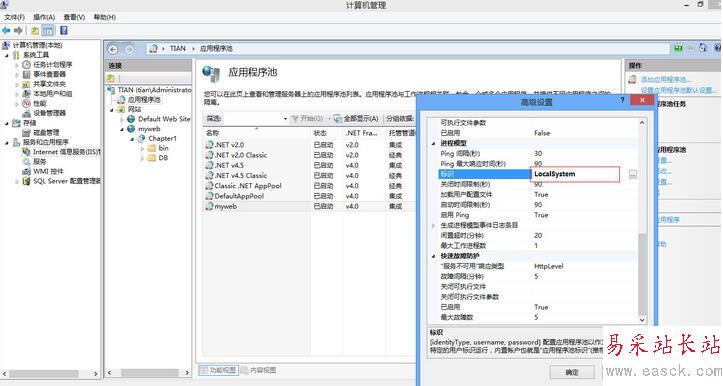
Task: Click the 确定 button in 高级设置
Action: 572,372
